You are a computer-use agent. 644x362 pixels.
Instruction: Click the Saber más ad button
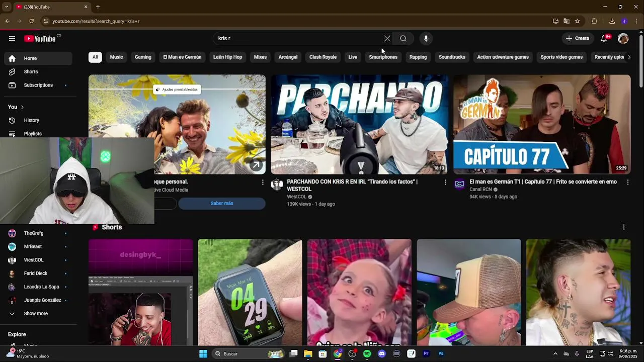coord(222,204)
